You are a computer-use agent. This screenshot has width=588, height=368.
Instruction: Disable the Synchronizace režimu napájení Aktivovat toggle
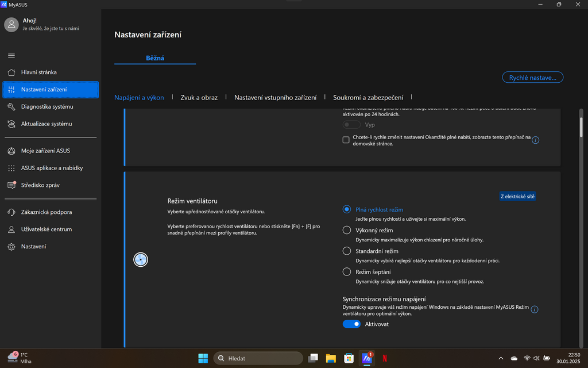(x=351, y=324)
